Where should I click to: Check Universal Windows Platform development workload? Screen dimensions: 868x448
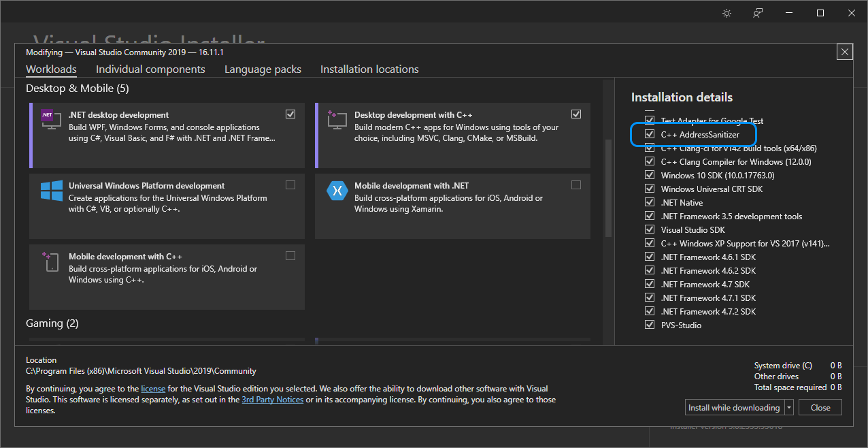(290, 185)
